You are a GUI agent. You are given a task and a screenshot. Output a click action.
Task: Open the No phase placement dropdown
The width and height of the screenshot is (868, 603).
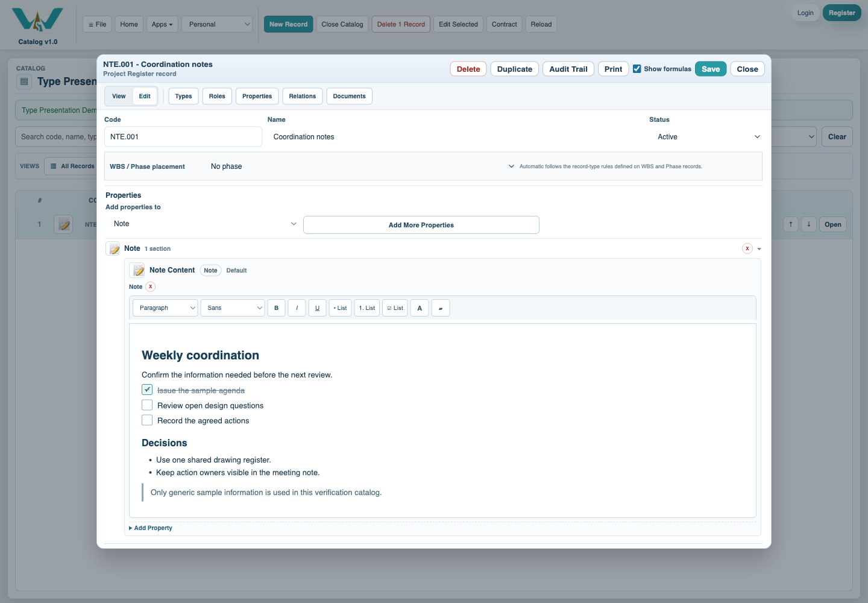[362, 166]
